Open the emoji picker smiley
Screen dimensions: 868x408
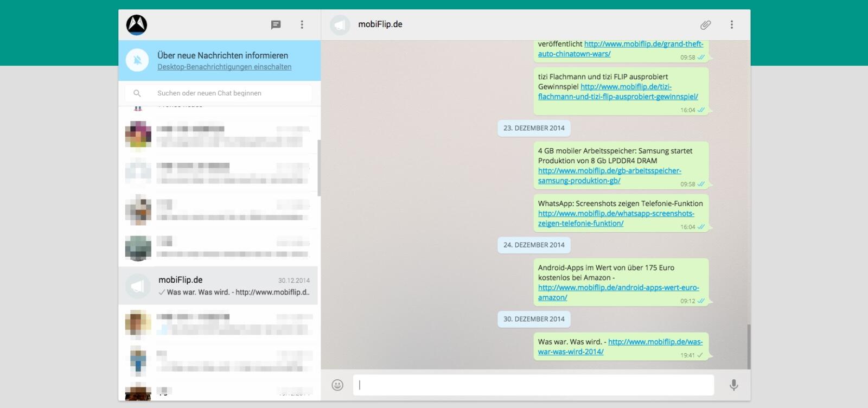click(337, 385)
